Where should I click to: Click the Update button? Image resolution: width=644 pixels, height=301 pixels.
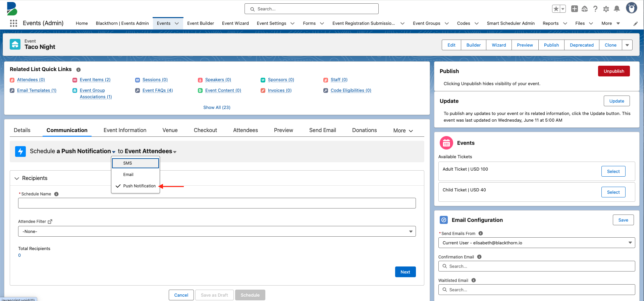[x=617, y=101]
